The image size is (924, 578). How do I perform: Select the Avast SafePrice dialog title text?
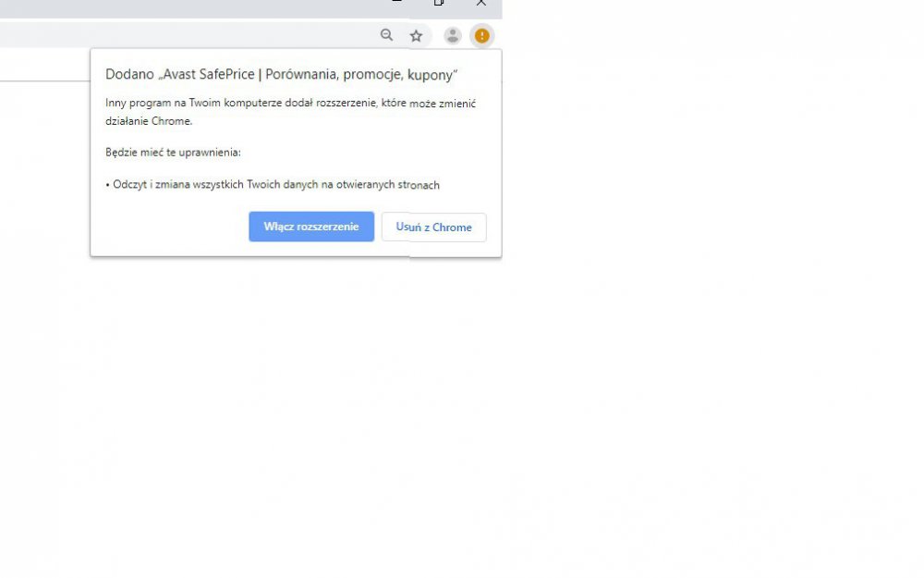282,75
